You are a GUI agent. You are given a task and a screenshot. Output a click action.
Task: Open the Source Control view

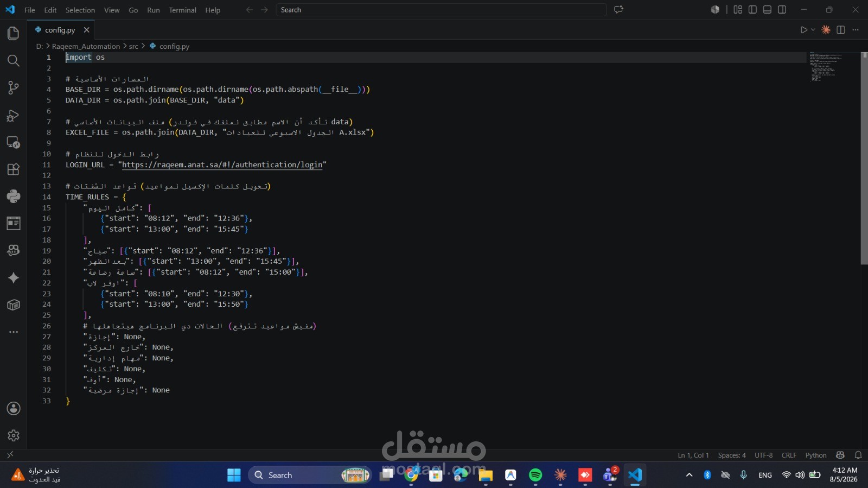(14, 88)
